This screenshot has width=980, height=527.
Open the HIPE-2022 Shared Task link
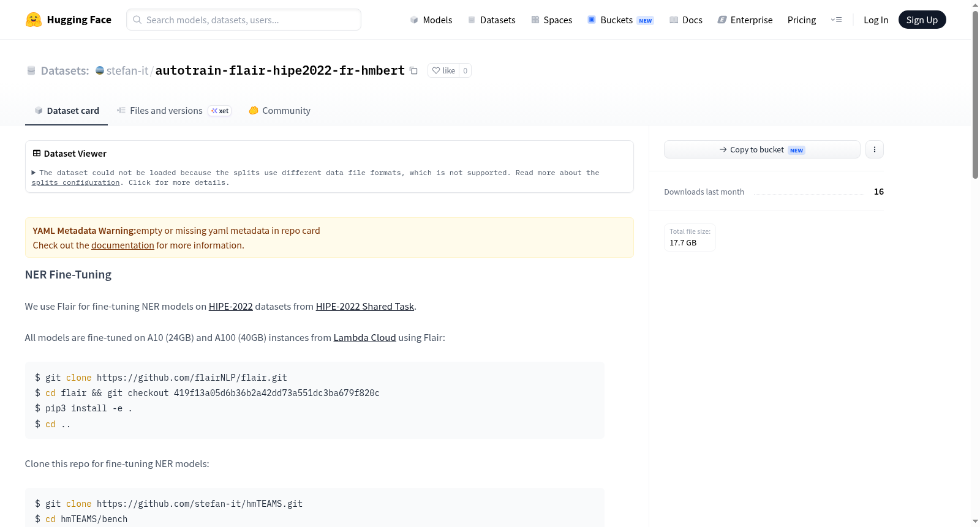pos(365,307)
